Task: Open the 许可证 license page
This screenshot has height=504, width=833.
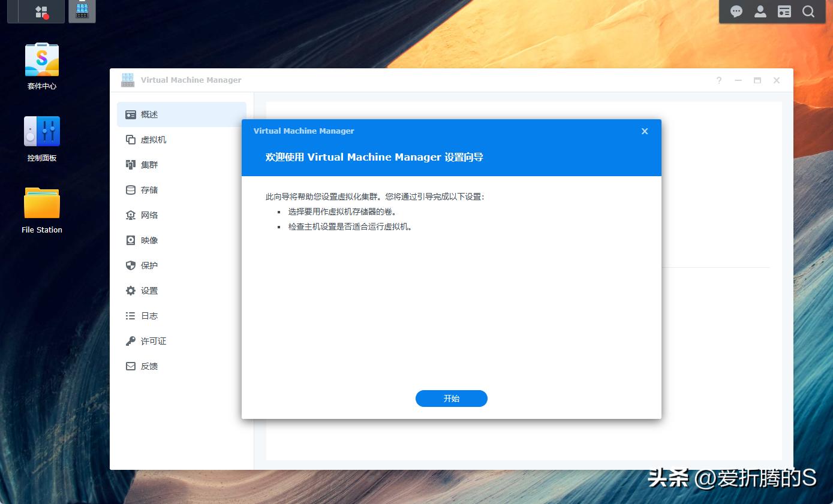Action: click(152, 340)
